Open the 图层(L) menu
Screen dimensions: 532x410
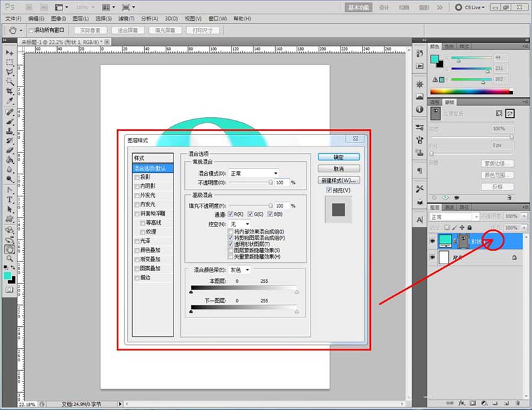[80, 19]
